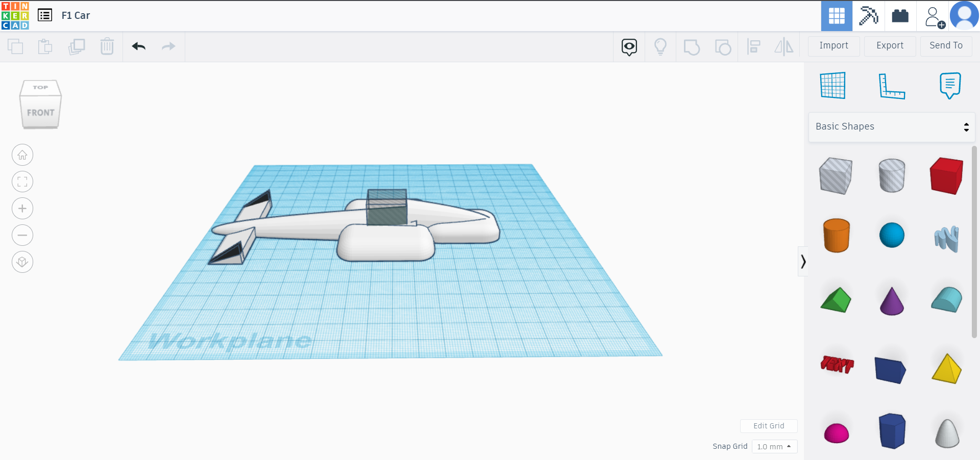
Task: Copy the selected object
Action: click(15, 46)
